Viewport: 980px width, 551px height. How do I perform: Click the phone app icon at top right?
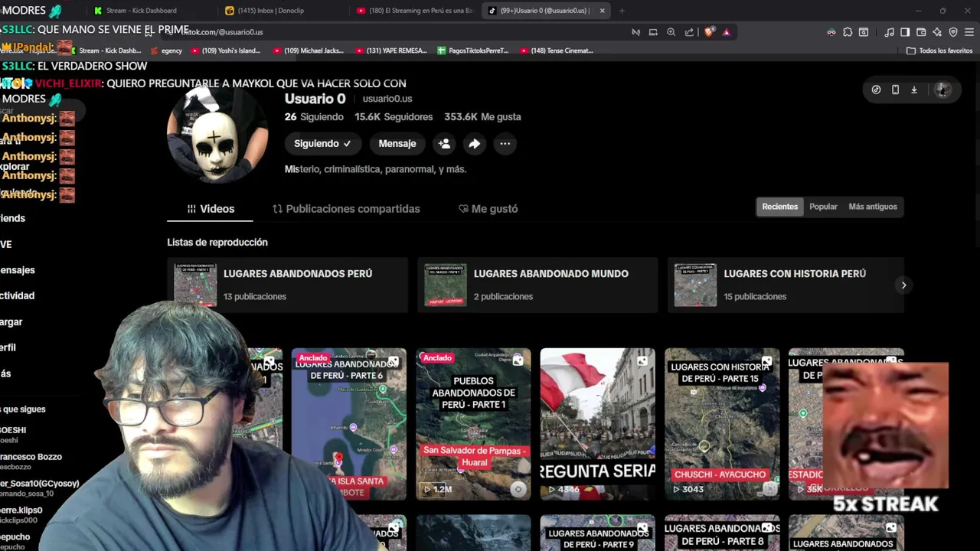tap(895, 90)
